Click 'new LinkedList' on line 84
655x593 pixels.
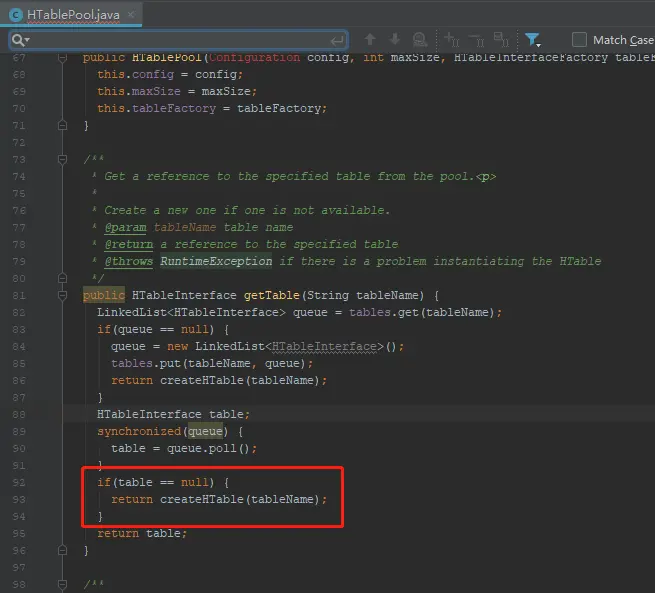tap(216, 347)
